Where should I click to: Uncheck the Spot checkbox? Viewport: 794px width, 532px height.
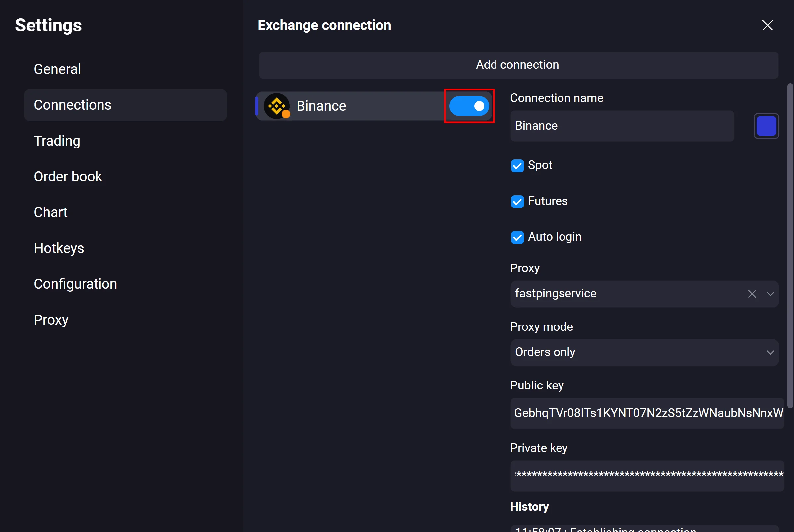[517, 166]
